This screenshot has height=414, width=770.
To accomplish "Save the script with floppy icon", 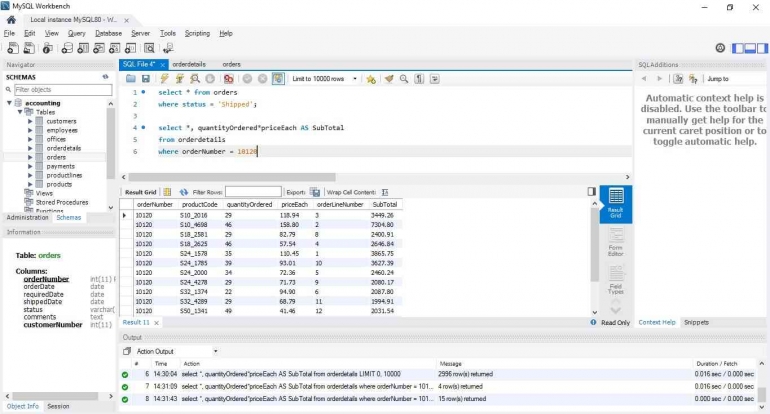I will click(146, 79).
